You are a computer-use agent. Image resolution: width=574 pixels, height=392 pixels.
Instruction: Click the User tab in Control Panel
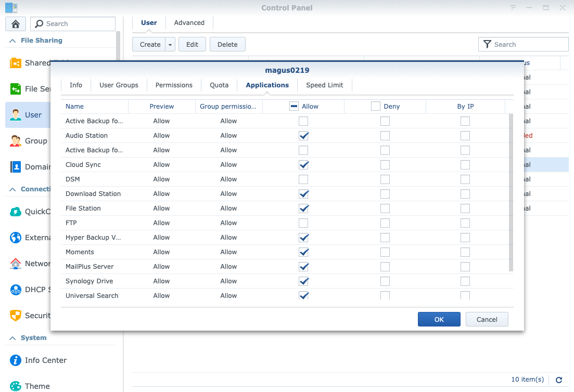[149, 23]
